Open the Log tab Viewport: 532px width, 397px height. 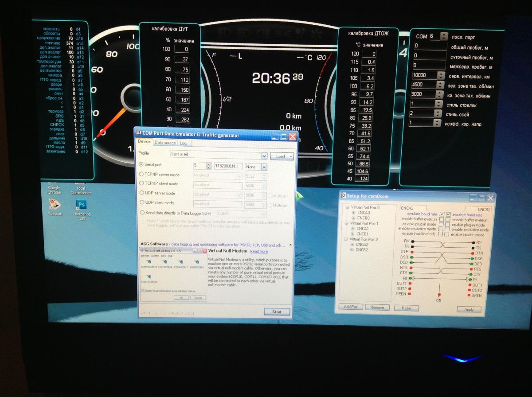[183, 143]
